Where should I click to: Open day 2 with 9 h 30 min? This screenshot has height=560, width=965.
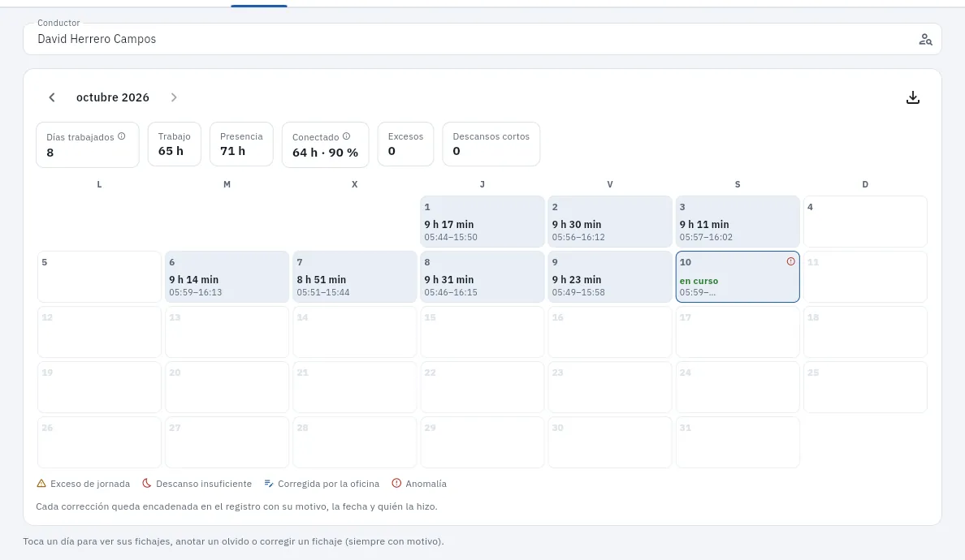(x=610, y=222)
